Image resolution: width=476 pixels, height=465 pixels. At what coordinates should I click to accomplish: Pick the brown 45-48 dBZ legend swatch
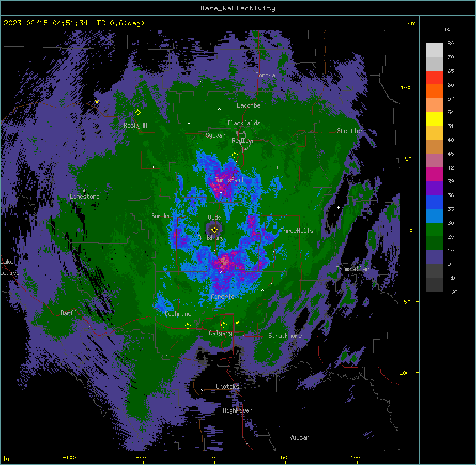pyautogui.click(x=434, y=146)
